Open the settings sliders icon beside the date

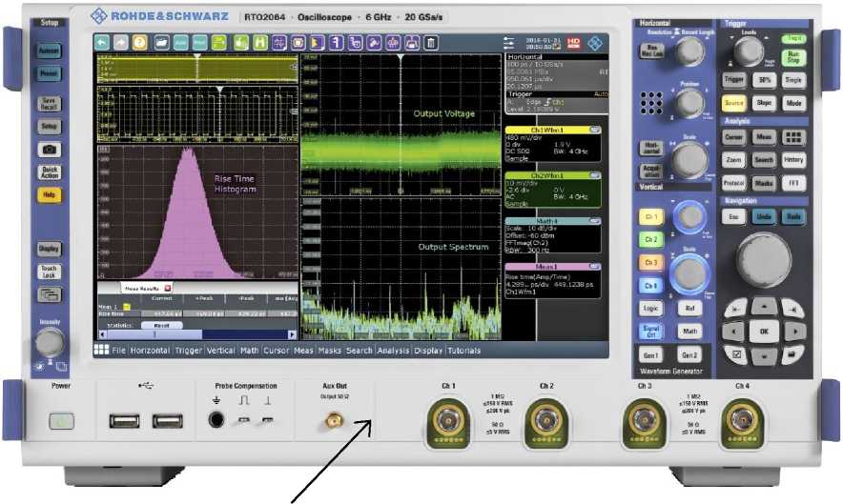(x=509, y=43)
